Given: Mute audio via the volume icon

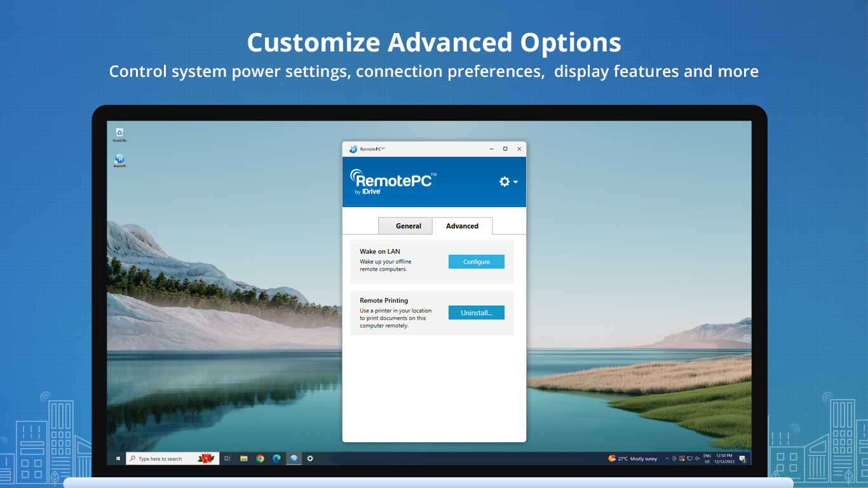Looking at the screenshot, I should [697, 458].
